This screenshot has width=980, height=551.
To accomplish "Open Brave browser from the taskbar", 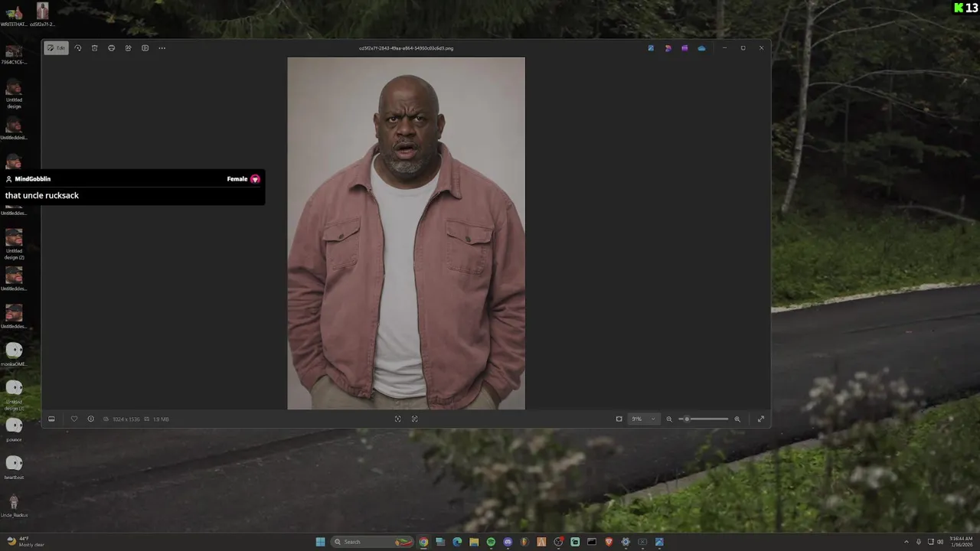I will pyautogui.click(x=609, y=542).
